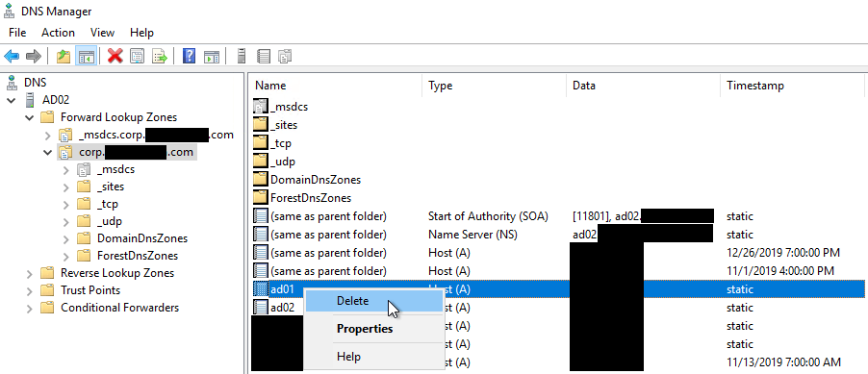Toggle the Show/Hide Console Tree icon
Image resolution: width=868 pixels, height=374 pixels.
coord(87,56)
